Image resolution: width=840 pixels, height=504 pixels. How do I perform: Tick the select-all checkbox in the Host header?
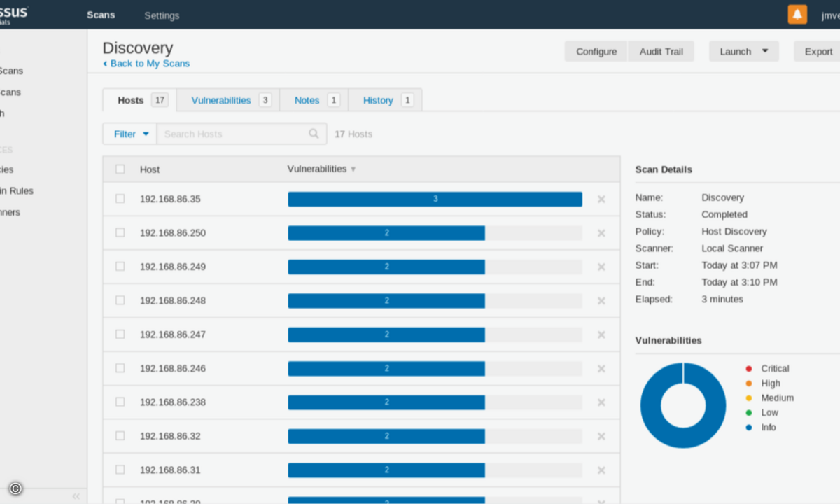click(x=120, y=169)
